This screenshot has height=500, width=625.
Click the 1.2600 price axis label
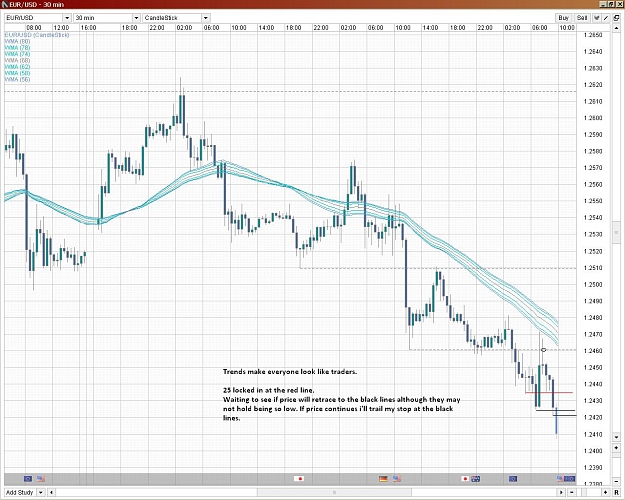[593, 118]
